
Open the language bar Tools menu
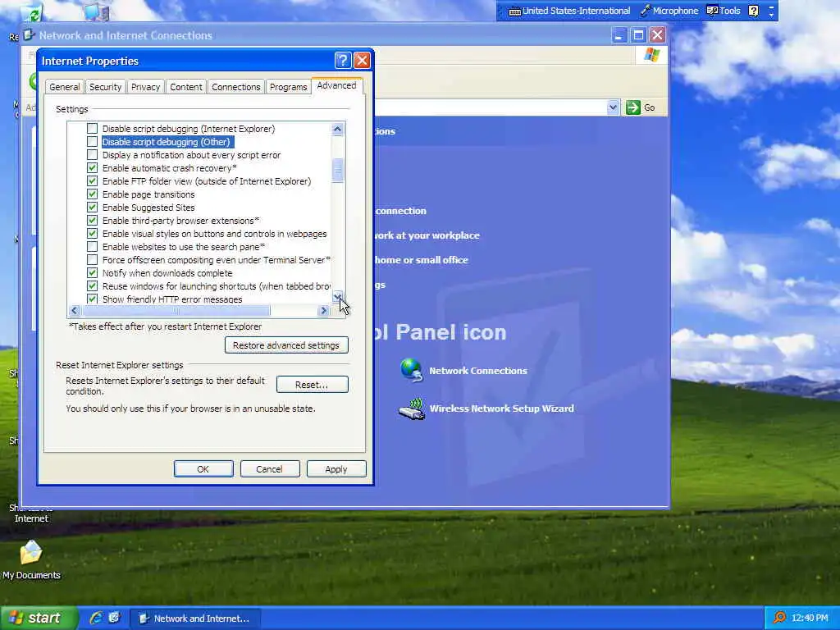tap(724, 11)
